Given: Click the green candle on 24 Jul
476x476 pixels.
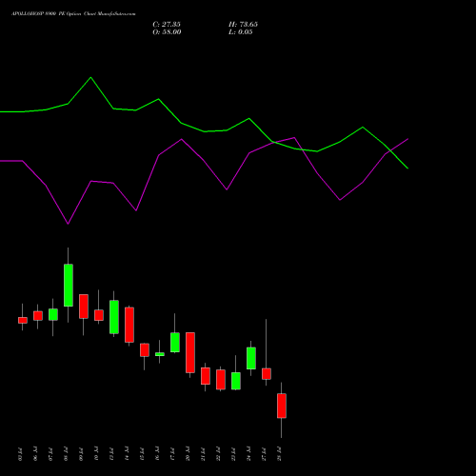Looking at the screenshot, I should coord(251,358).
